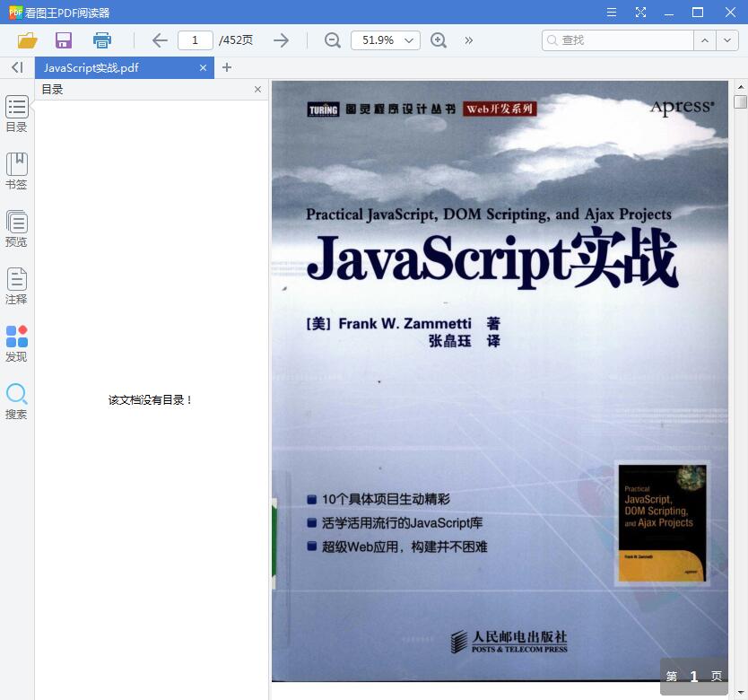Screen dimensions: 748x700
Task: Select the JavaScript实战.pdf tab
Action: point(124,68)
